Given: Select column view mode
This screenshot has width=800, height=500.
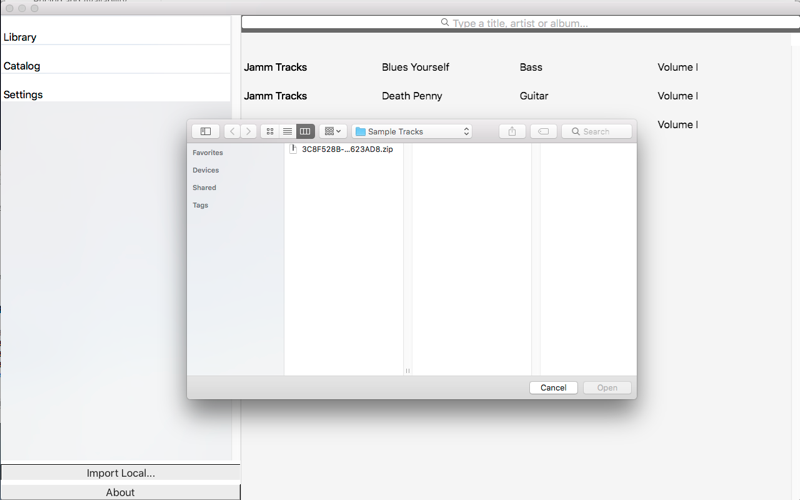Looking at the screenshot, I should tap(305, 132).
